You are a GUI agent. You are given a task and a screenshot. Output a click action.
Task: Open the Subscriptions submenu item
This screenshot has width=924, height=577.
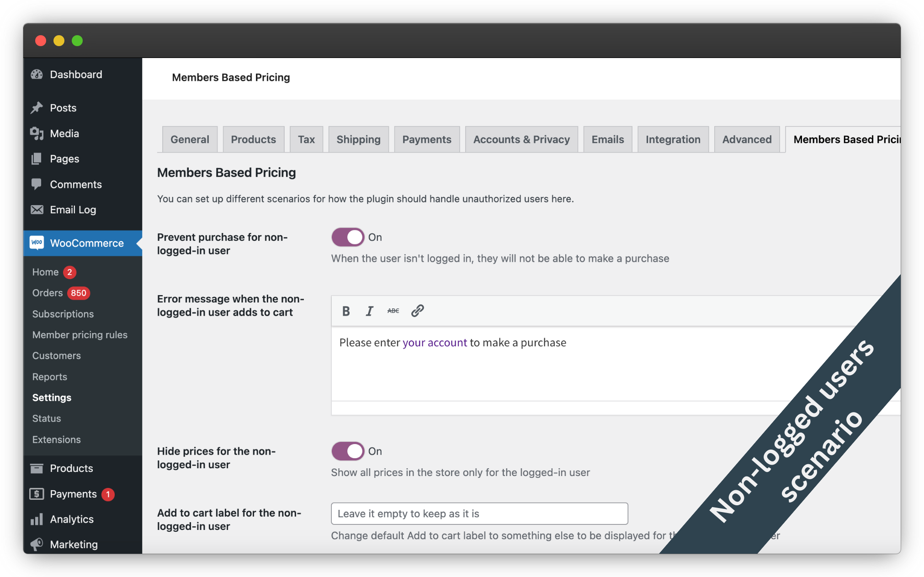pyautogui.click(x=63, y=314)
